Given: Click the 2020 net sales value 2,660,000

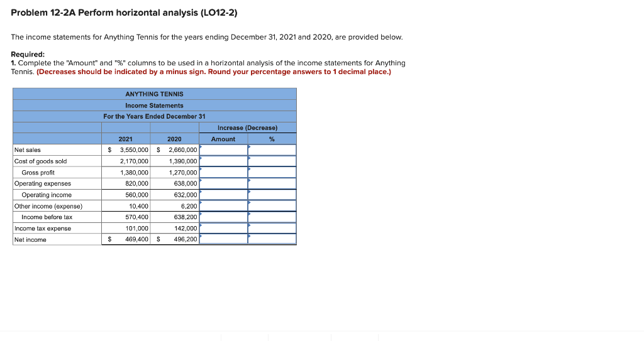Looking at the screenshot, I should tap(183, 150).
